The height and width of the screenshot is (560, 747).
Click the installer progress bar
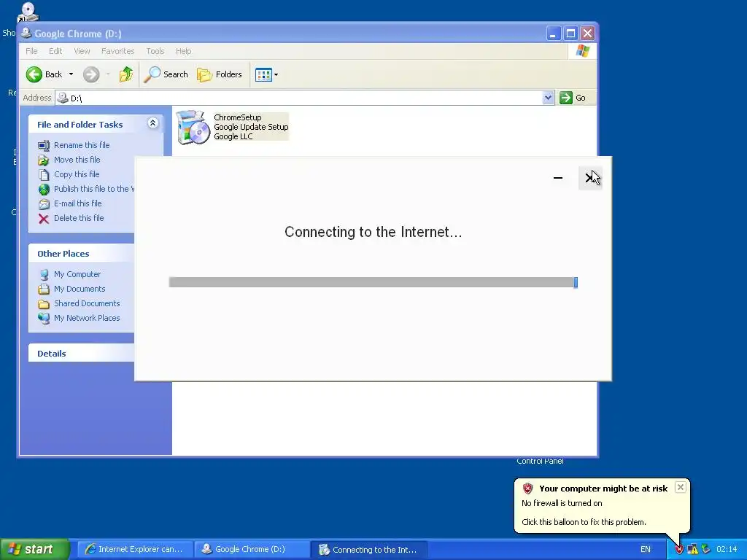tap(373, 282)
